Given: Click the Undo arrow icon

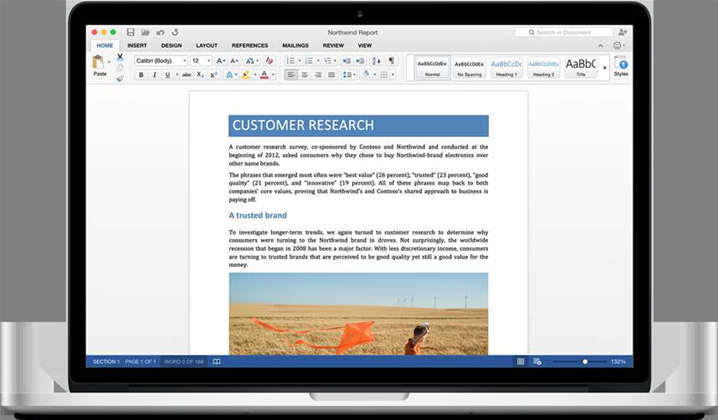Looking at the screenshot, I should (x=162, y=32).
